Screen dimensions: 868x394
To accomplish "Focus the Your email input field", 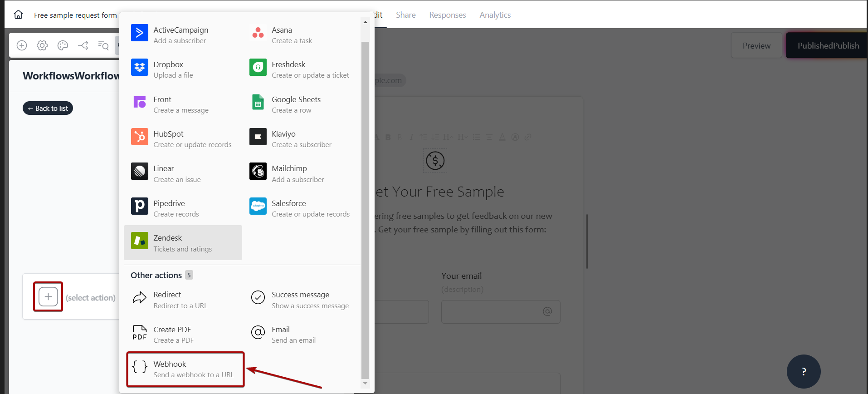I will (501, 311).
